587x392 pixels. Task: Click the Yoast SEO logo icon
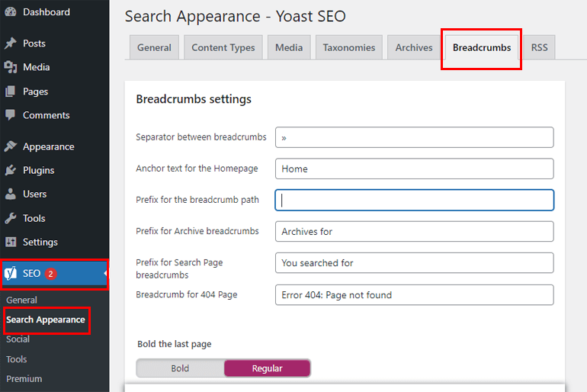[x=11, y=273]
